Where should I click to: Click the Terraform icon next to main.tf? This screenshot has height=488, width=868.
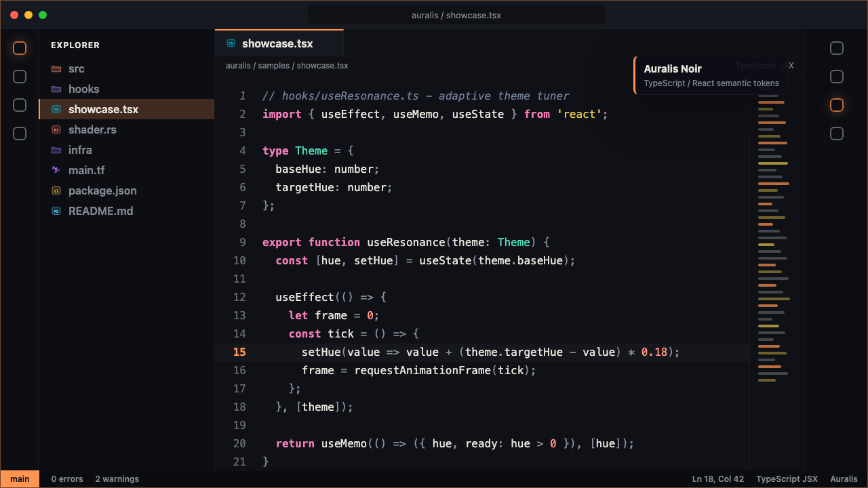click(56, 170)
